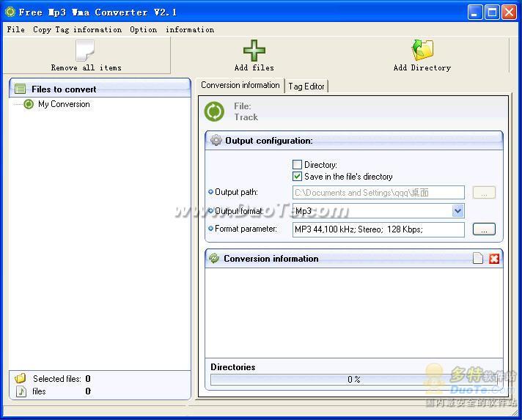Click the Add Directory folder icon
This screenshot has height=420, width=522.
(x=422, y=50)
